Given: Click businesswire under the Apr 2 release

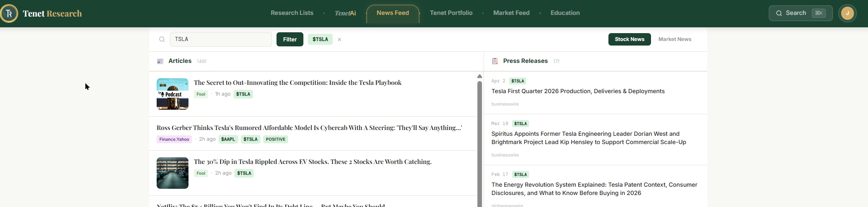Looking at the screenshot, I should tap(505, 104).
